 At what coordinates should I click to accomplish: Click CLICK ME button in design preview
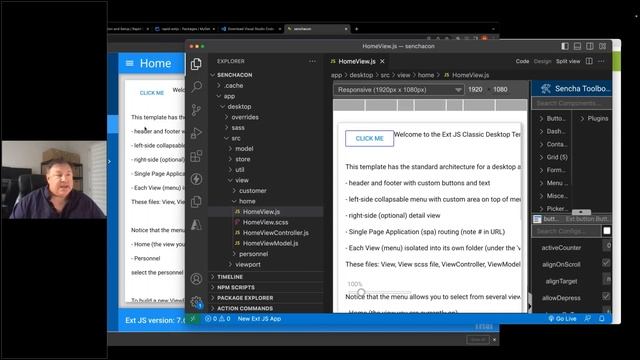point(369,138)
